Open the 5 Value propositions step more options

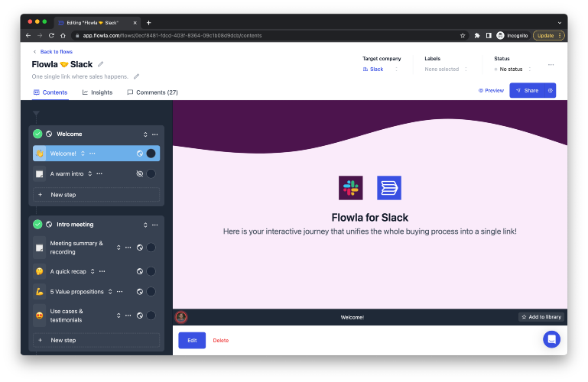[119, 292]
